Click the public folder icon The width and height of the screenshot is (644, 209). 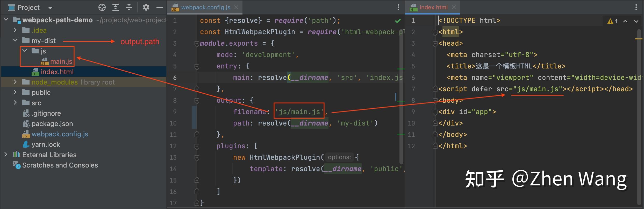(x=26, y=92)
